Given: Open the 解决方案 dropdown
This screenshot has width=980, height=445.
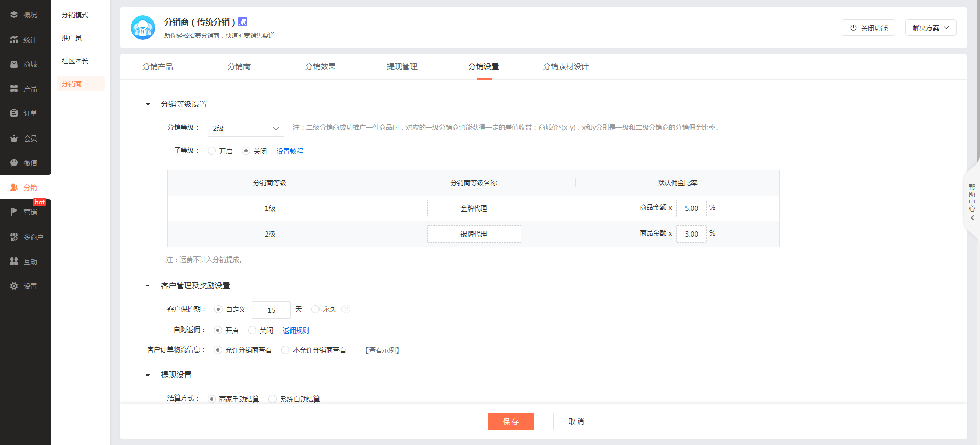Looking at the screenshot, I should coord(930,28).
